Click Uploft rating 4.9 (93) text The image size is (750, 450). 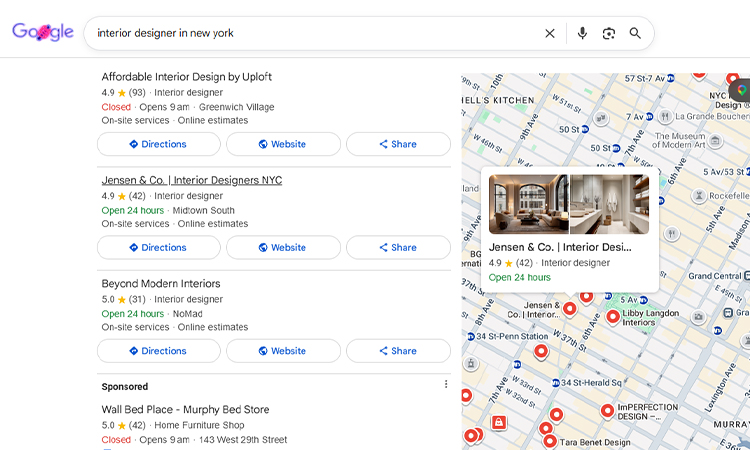(123, 92)
